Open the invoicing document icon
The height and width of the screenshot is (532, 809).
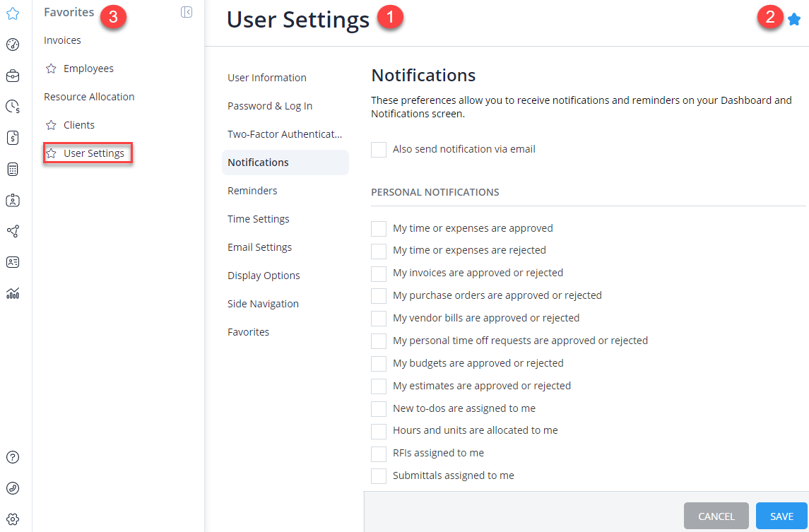pyautogui.click(x=12, y=137)
